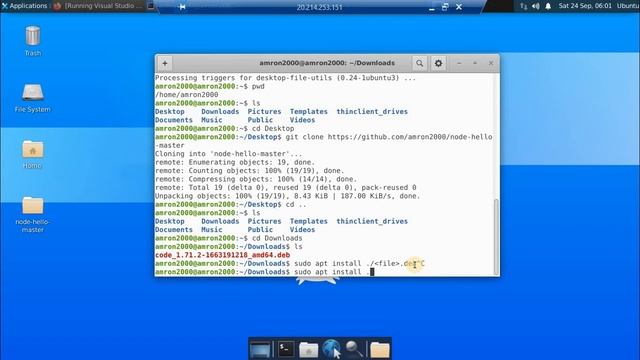Click the date and time clock
This screenshot has width=640, height=360.
pos(585,6)
